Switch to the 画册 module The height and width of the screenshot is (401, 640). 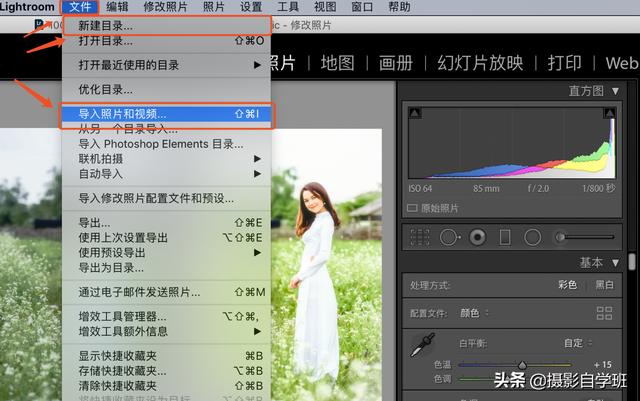point(396,63)
